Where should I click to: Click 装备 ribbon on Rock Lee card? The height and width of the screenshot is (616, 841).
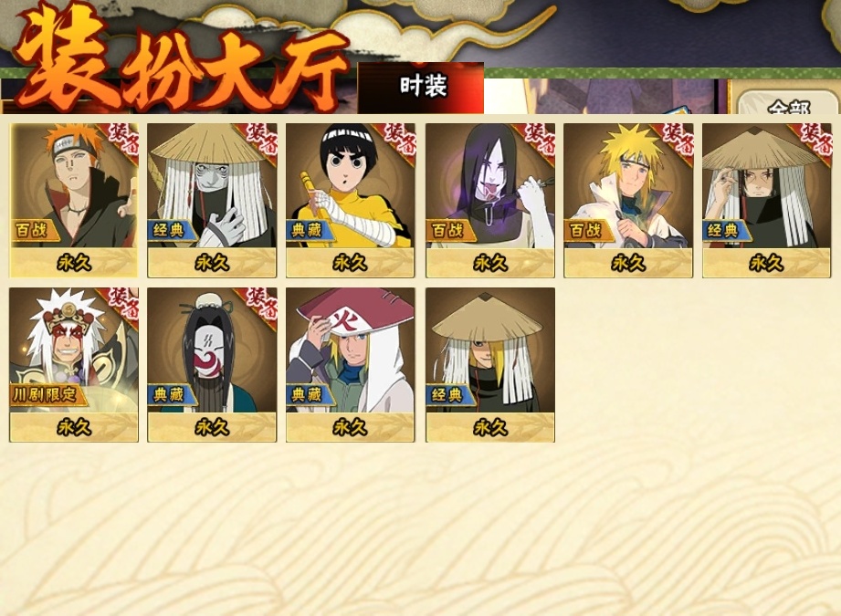tap(400, 138)
